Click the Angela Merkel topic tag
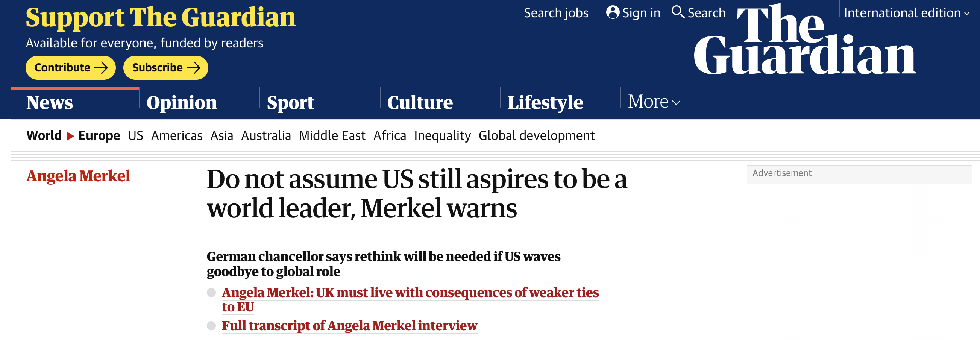Screen dimensions: 980x340 coord(78,176)
